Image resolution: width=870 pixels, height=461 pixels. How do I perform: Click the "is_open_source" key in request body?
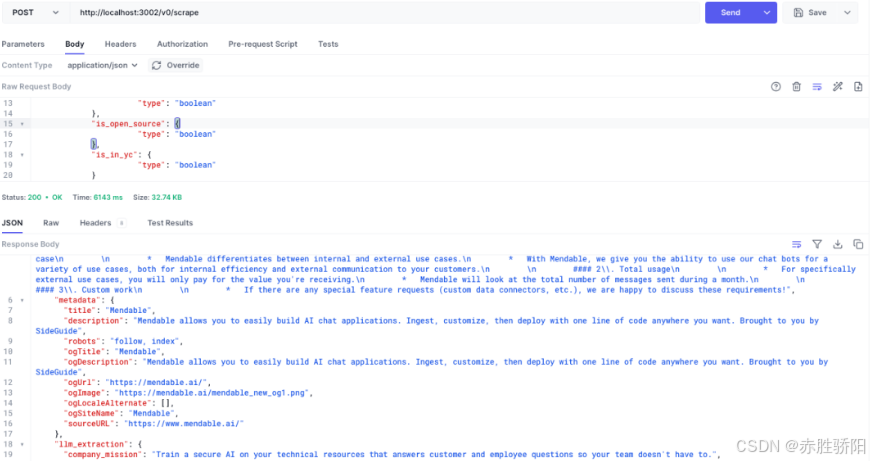point(128,124)
